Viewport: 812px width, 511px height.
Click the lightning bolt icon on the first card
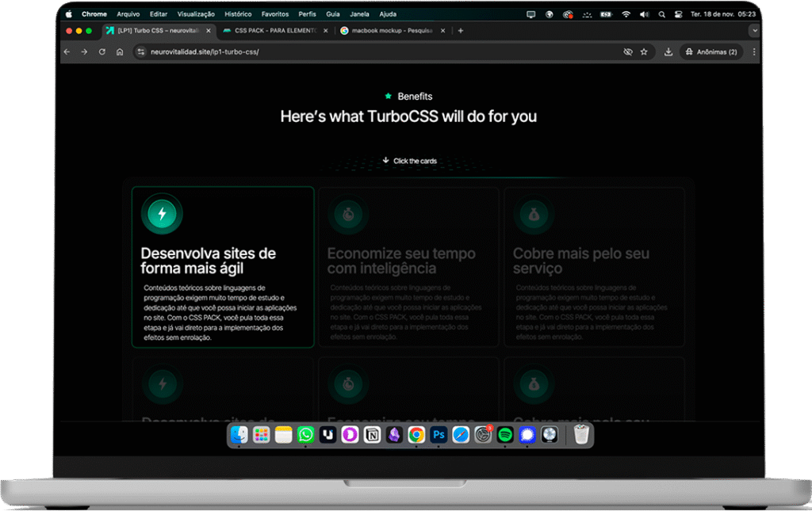162,214
